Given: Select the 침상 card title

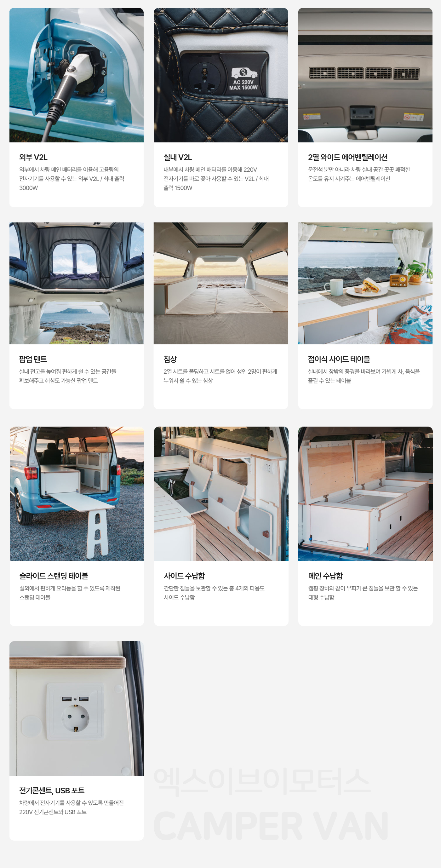Looking at the screenshot, I should 170,359.
